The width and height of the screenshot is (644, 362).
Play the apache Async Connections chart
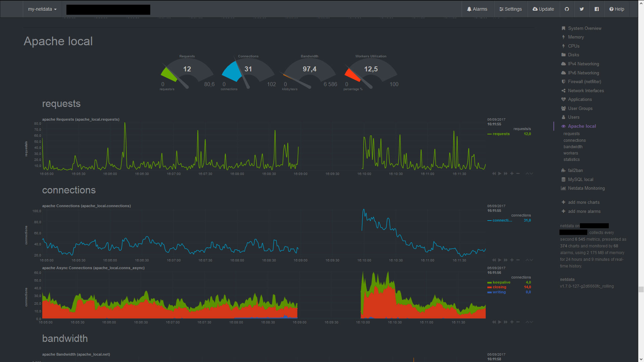(x=500, y=322)
